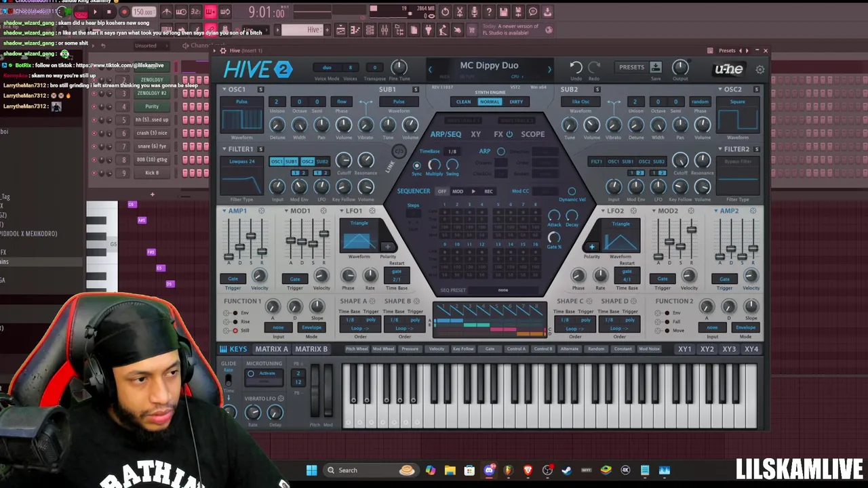
Task: Open the Windows Start menu
Action: click(311, 470)
